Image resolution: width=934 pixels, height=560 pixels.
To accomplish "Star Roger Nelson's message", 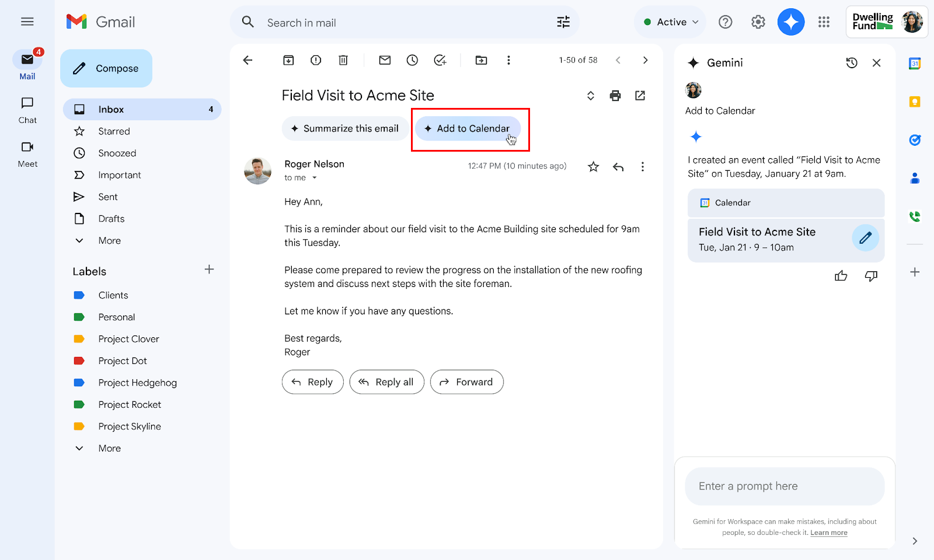I will [x=593, y=167].
